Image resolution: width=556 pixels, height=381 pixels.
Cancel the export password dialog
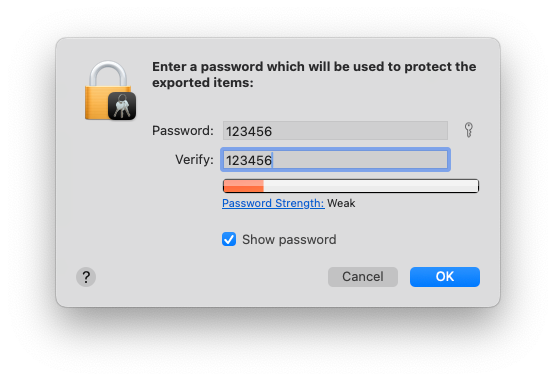[363, 277]
